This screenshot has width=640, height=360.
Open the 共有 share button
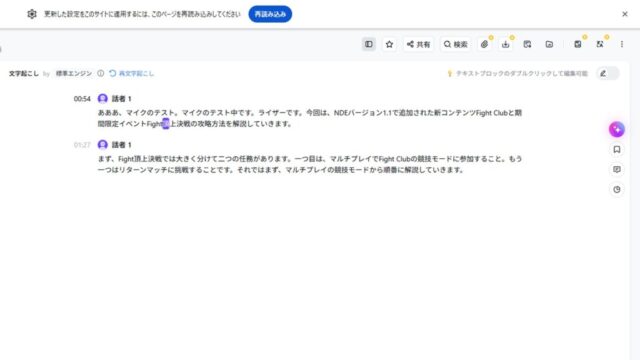coord(418,44)
